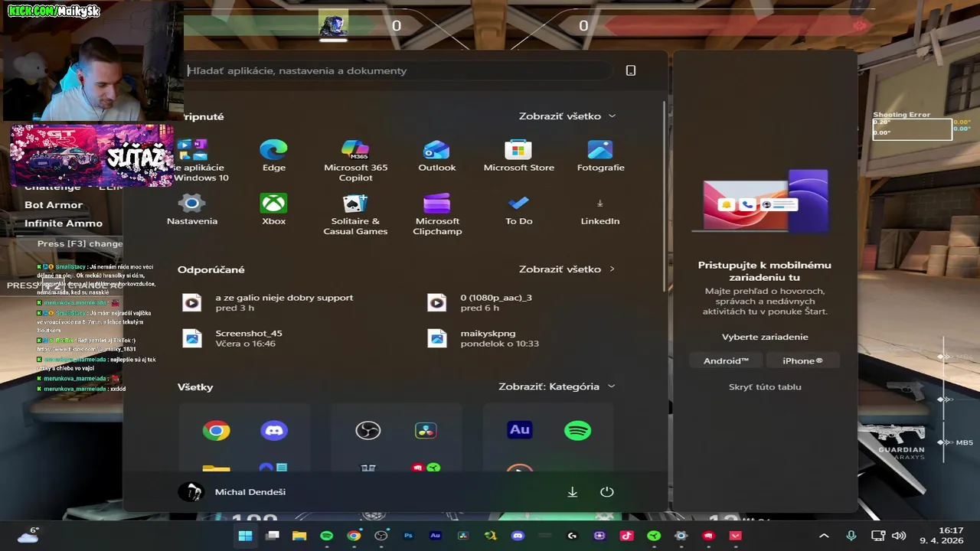The image size is (980, 551).
Task: Open the weather widget on taskbar
Action: [x=28, y=535]
